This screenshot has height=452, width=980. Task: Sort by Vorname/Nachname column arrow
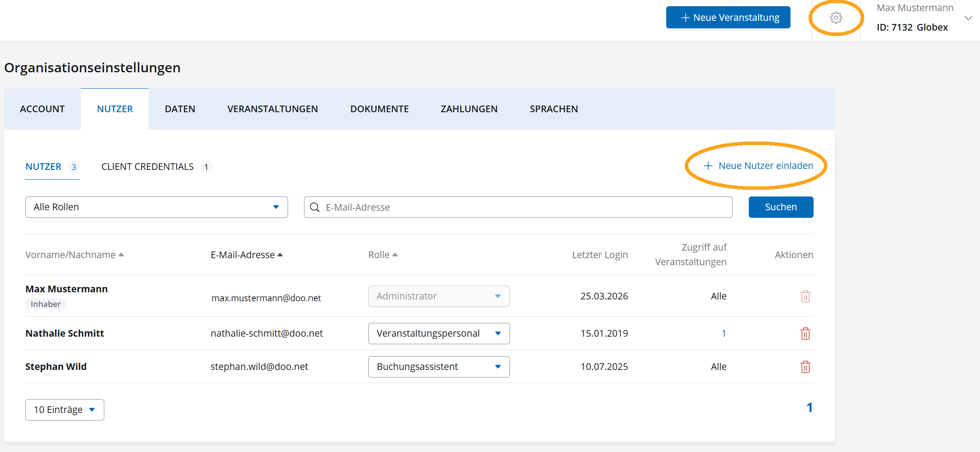click(121, 255)
